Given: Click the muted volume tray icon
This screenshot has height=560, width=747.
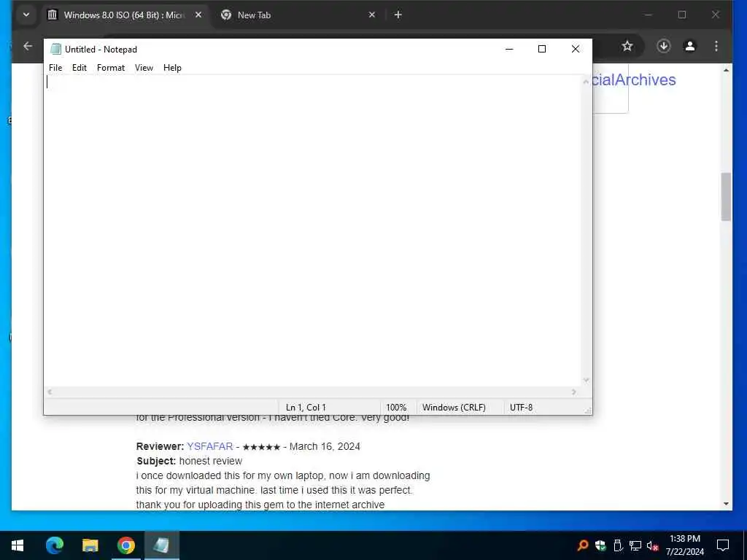Looking at the screenshot, I should click(653, 545).
